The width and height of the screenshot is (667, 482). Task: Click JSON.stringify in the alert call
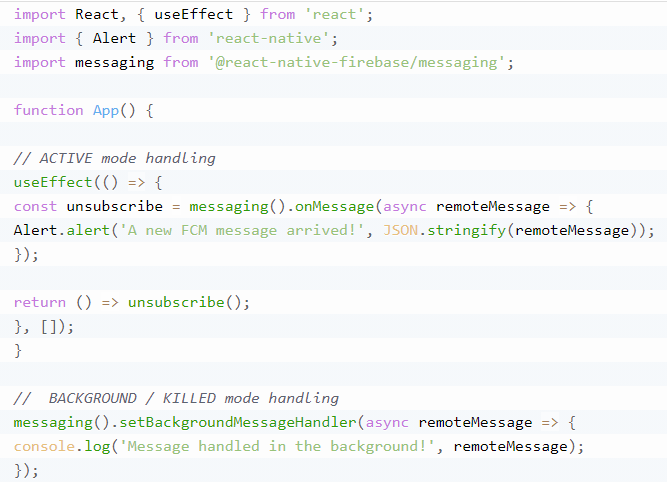click(x=444, y=230)
